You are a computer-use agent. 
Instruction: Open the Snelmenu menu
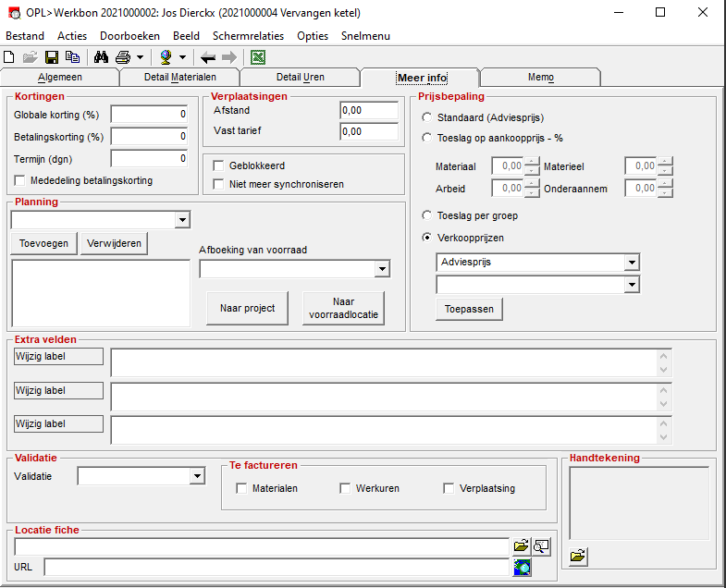click(365, 36)
